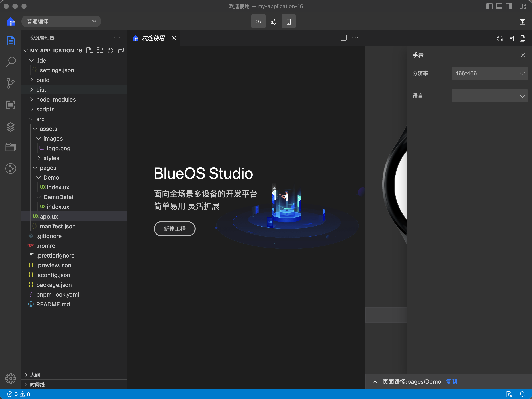532x399 pixels.
Task: Open the 分辨率 466*466 dropdown
Action: pos(489,73)
